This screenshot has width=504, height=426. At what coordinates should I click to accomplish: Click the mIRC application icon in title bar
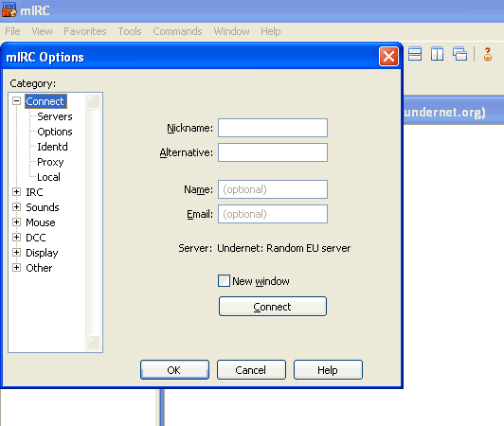point(9,9)
